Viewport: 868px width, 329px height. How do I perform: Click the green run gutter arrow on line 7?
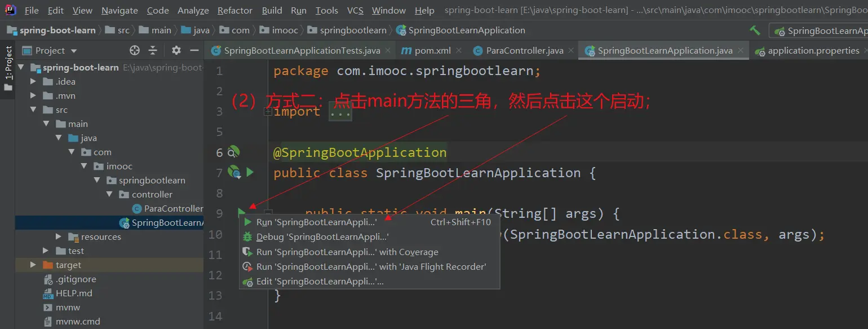coord(250,172)
